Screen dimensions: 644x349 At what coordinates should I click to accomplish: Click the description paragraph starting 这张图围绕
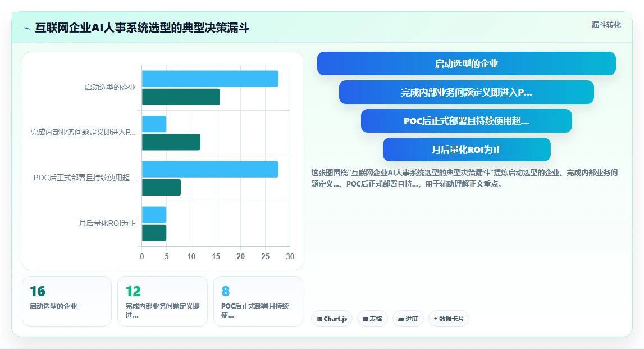pos(464,178)
